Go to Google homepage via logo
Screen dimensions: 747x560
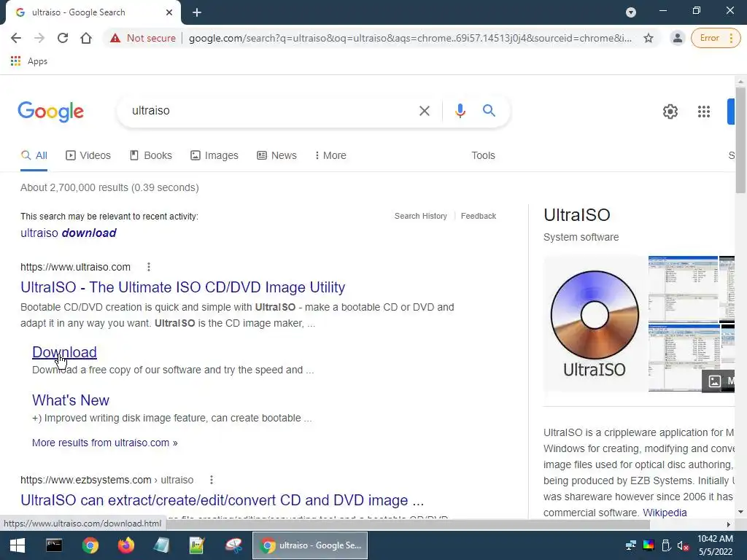(51, 112)
